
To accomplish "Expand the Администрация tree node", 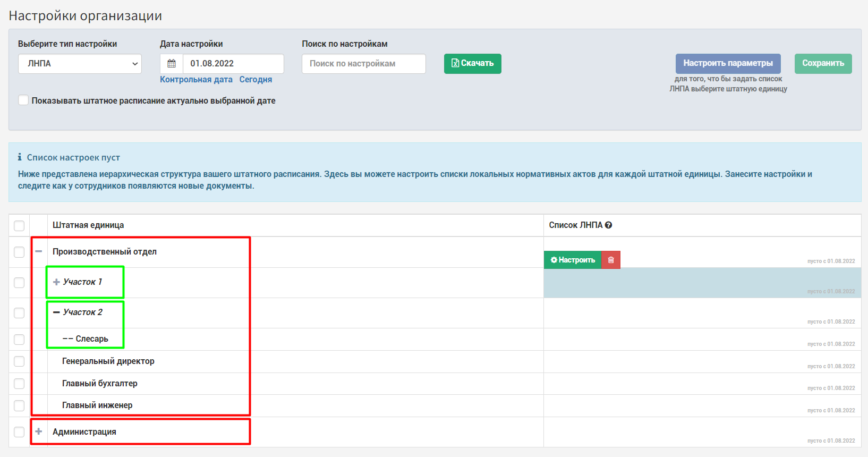I will (x=39, y=431).
